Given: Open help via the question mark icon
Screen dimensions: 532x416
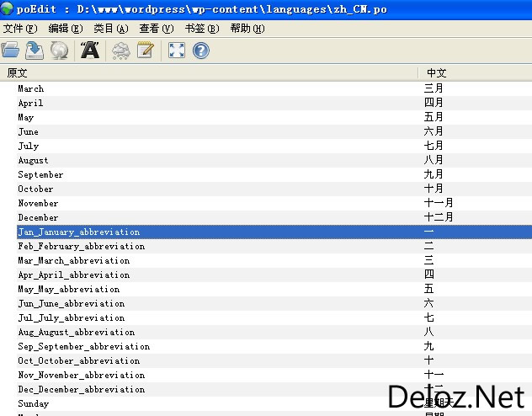Looking at the screenshot, I should click(x=201, y=51).
